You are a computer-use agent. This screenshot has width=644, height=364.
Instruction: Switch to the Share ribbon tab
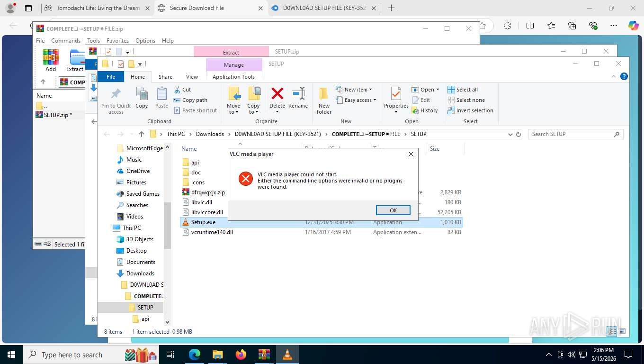click(x=165, y=77)
